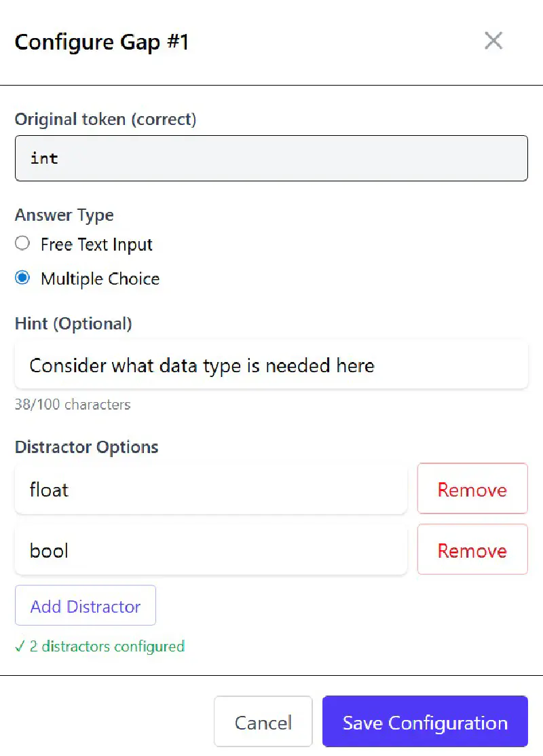This screenshot has width=543, height=756.
Task: Click the Original token field showing int
Action: 271,158
